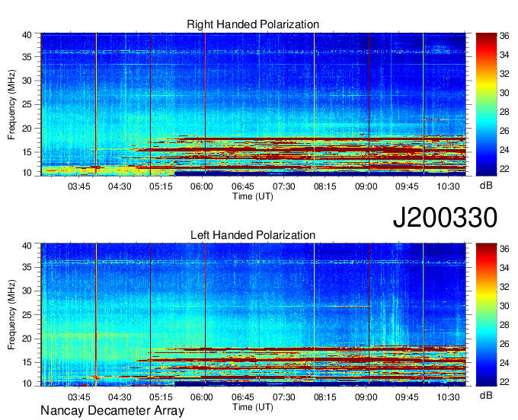Click the Right Handed Polarization spectrogram image
Viewport: 518px width, 420px height.
(254, 104)
